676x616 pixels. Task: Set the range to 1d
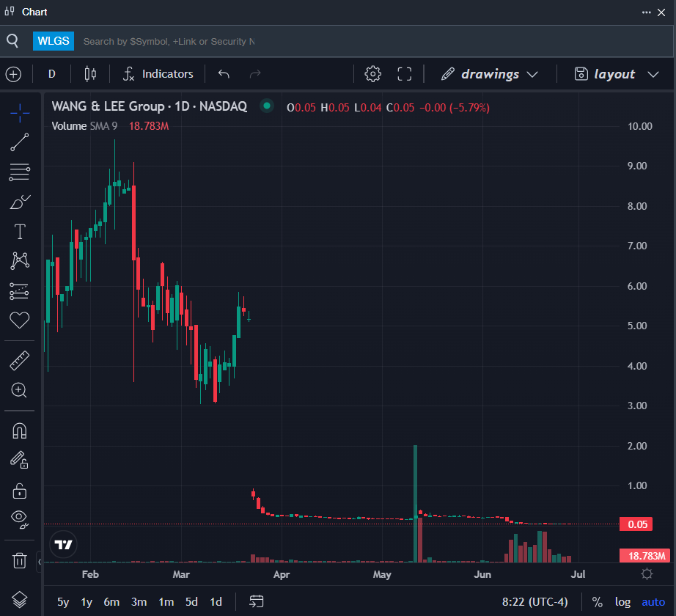pyautogui.click(x=216, y=602)
